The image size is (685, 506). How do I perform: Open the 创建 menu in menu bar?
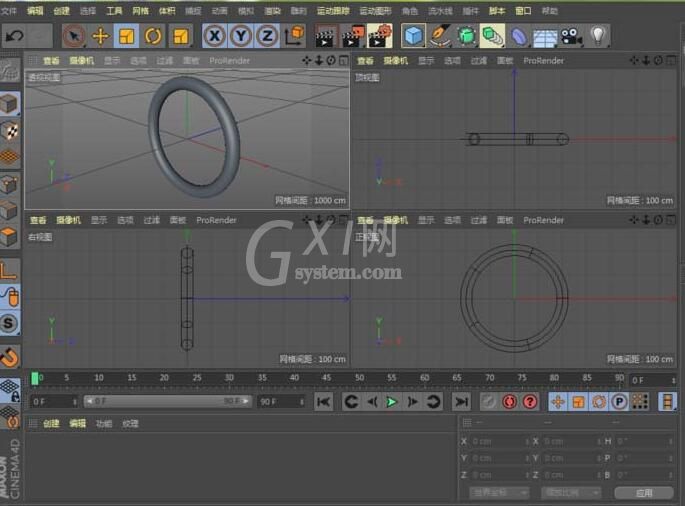point(62,10)
